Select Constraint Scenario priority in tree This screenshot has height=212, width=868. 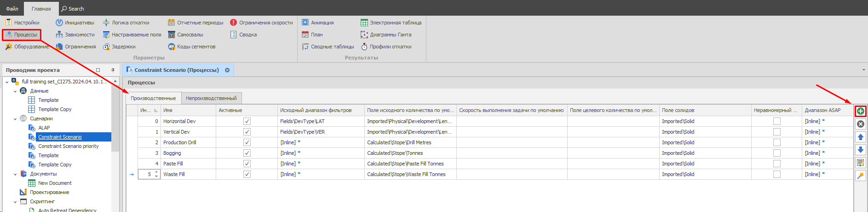click(x=68, y=146)
